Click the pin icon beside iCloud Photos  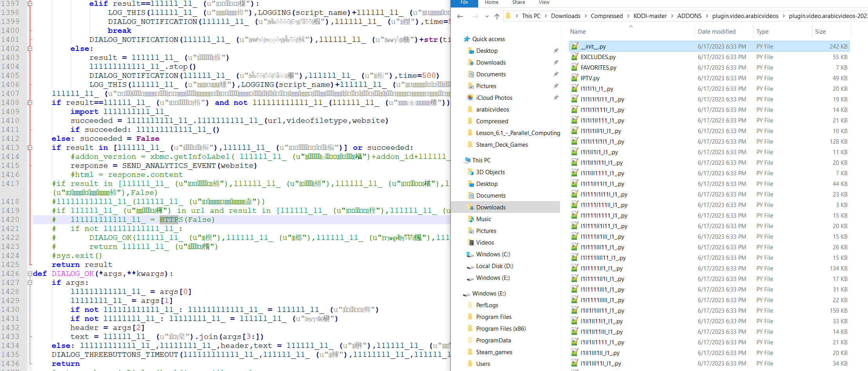pos(556,98)
